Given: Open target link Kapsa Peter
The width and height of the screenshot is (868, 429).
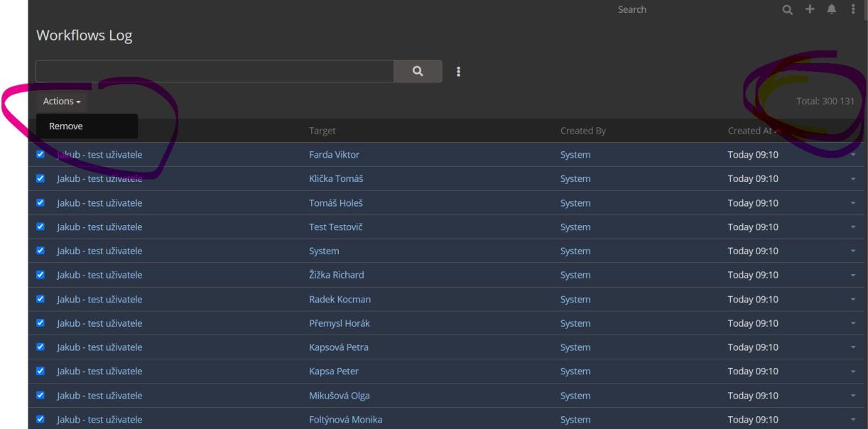Looking at the screenshot, I should [334, 371].
